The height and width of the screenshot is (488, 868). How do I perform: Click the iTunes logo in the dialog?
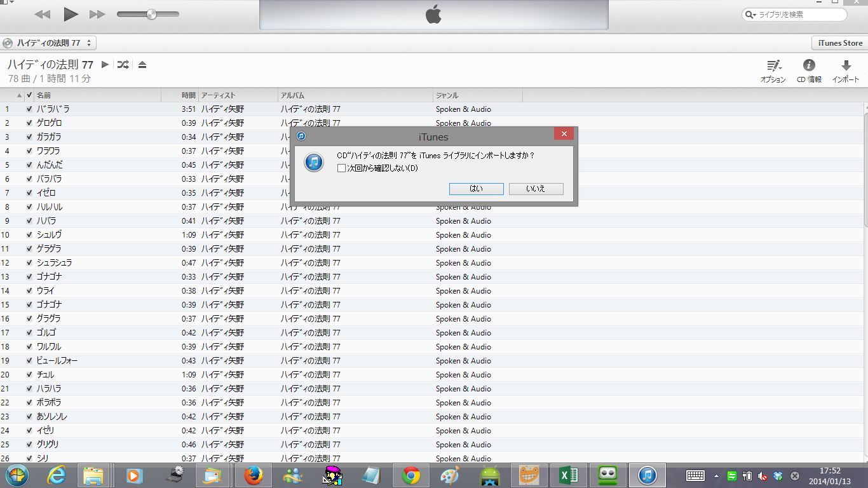(x=313, y=163)
